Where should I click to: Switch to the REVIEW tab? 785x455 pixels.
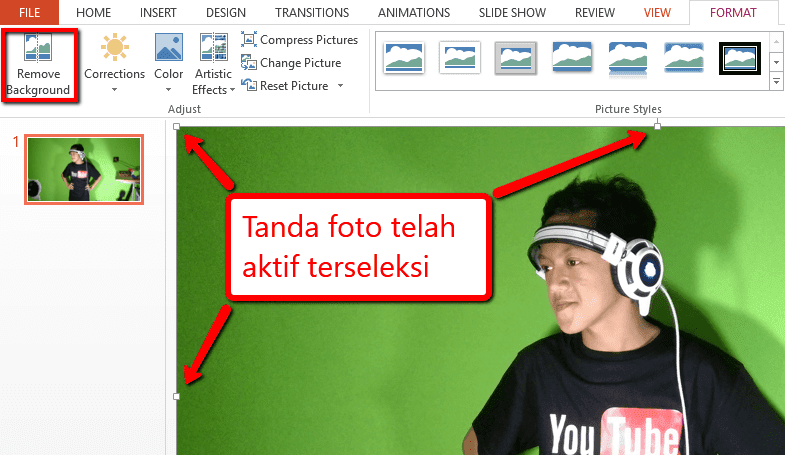click(595, 13)
